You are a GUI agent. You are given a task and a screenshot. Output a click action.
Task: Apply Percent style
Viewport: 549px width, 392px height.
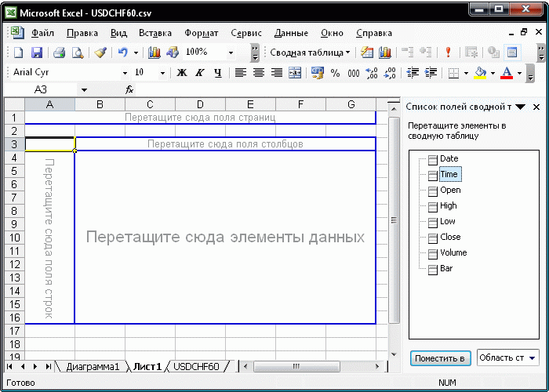click(x=336, y=73)
